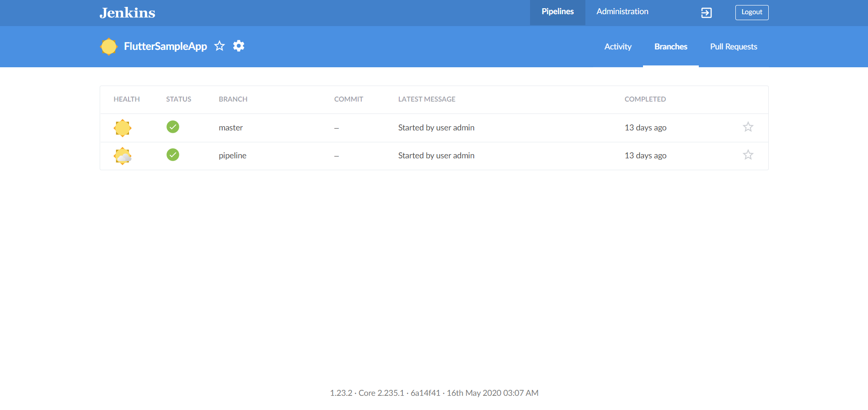This screenshot has width=868, height=410.
Task: Click the pipeline row '13 days ago' text
Action: [645, 156]
